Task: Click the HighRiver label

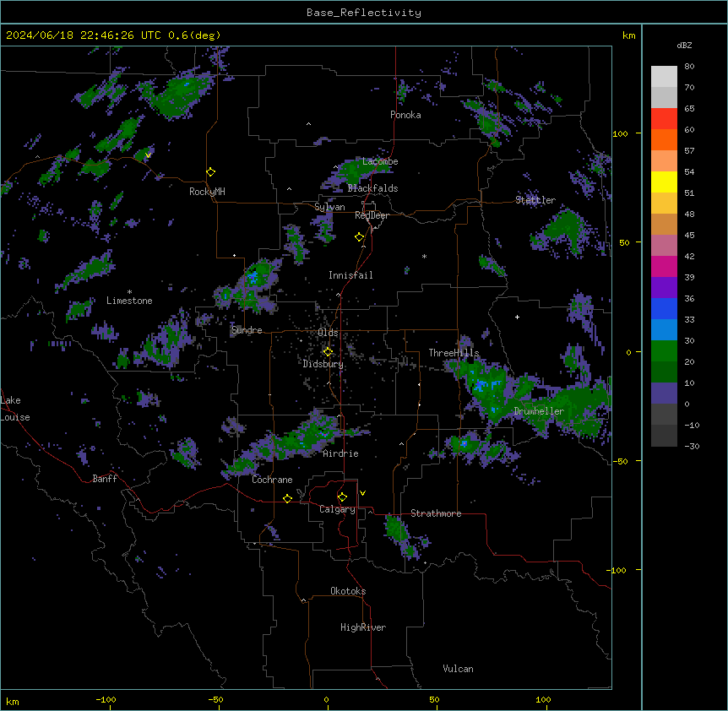Action: pos(363,627)
